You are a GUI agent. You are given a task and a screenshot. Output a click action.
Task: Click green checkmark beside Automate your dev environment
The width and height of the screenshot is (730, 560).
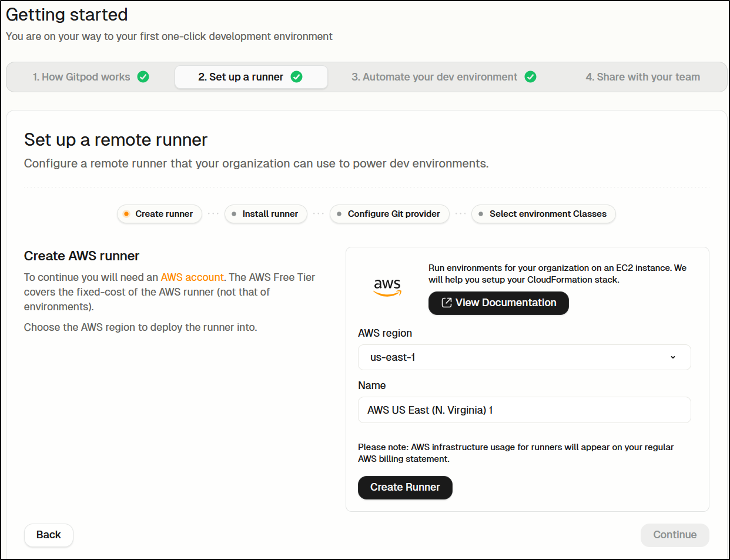(530, 77)
